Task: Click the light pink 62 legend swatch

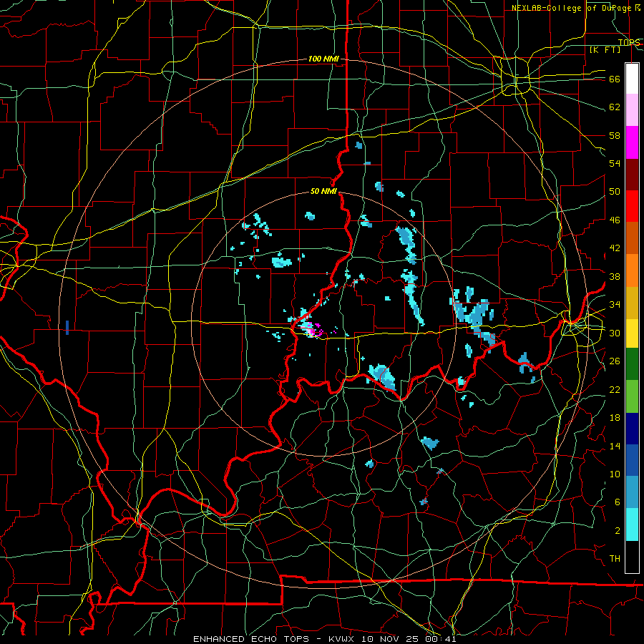Action: (x=632, y=110)
